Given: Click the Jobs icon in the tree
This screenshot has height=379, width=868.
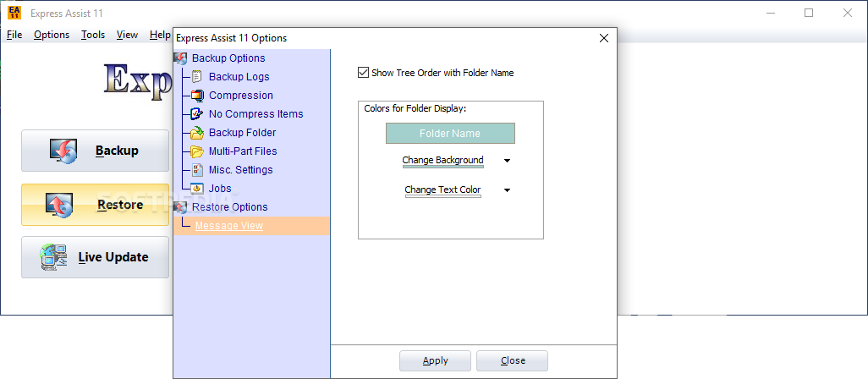Looking at the screenshot, I should coord(197,188).
